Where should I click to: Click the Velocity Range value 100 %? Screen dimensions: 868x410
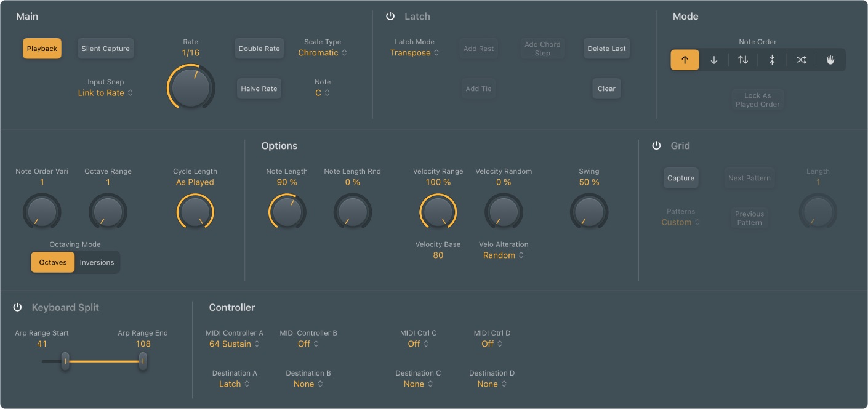(x=438, y=183)
